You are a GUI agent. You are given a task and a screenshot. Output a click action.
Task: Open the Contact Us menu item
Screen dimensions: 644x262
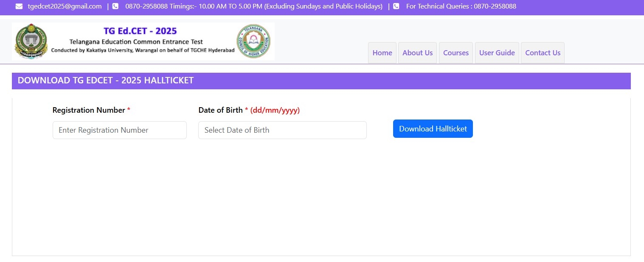click(543, 53)
